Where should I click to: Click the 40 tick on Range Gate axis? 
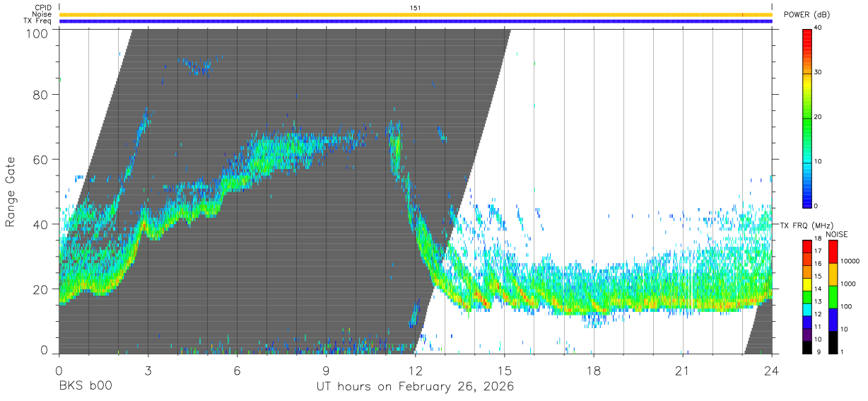tap(42, 224)
